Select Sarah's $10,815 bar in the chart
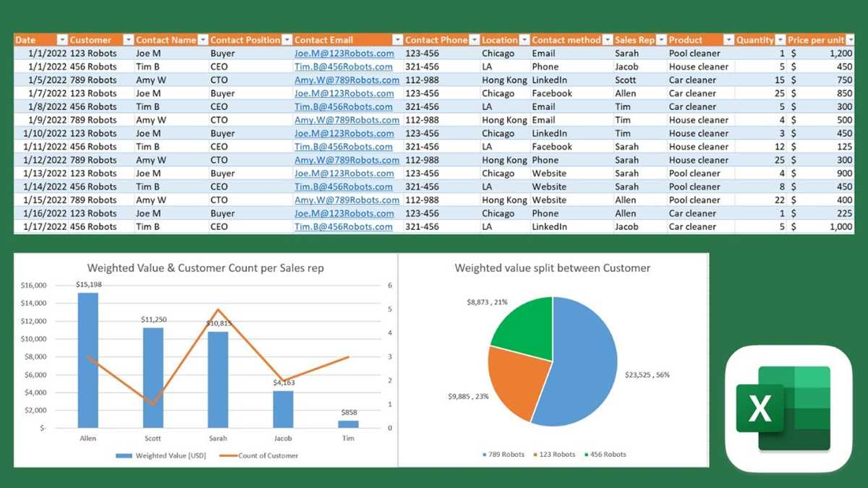Image resolution: width=868 pixels, height=488 pixels. (218, 380)
